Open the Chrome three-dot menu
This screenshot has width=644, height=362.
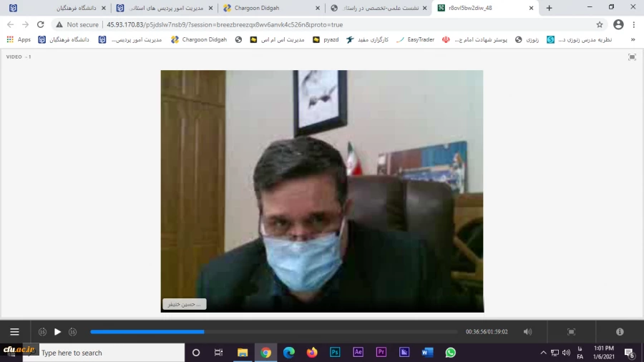(x=634, y=24)
